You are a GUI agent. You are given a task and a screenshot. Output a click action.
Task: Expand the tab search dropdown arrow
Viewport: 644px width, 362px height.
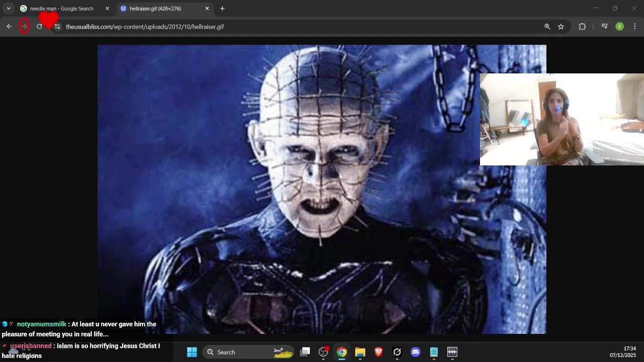[9, 9]
